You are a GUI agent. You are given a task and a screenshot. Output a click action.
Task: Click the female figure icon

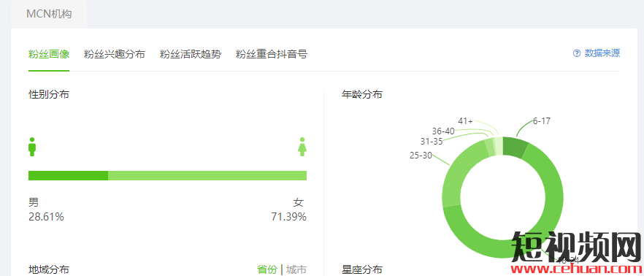(x=302, y=147)
